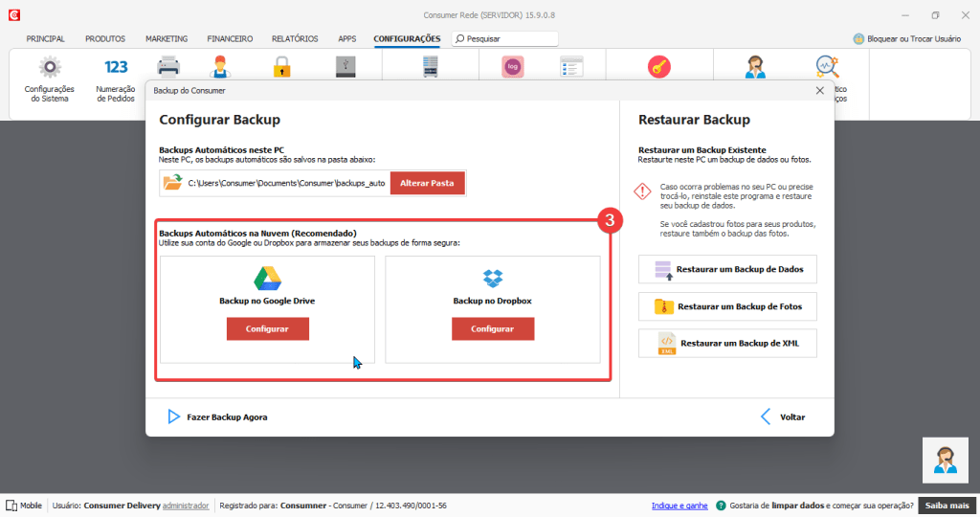
Task: Configure Backup no Google Drive
Action: (267, 328)
